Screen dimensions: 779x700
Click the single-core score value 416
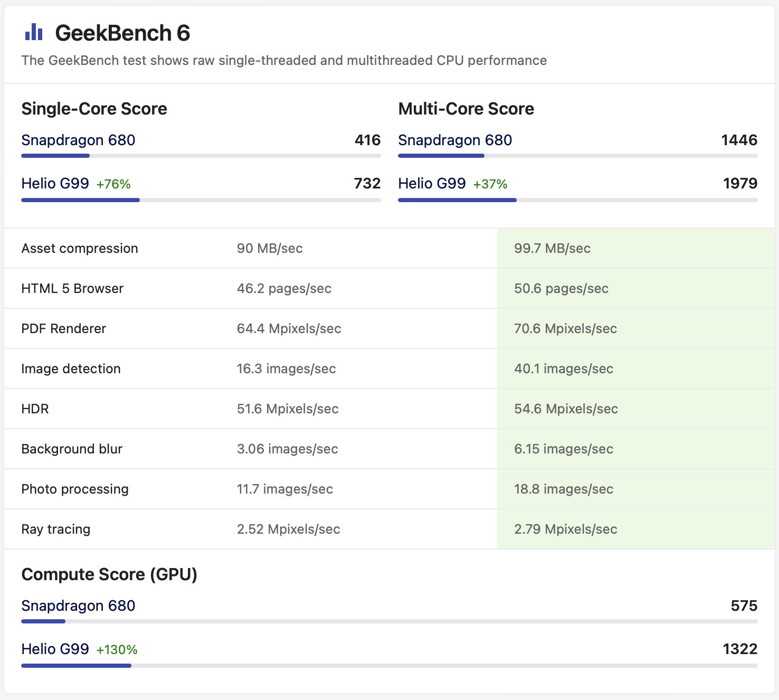pos(368,140)
